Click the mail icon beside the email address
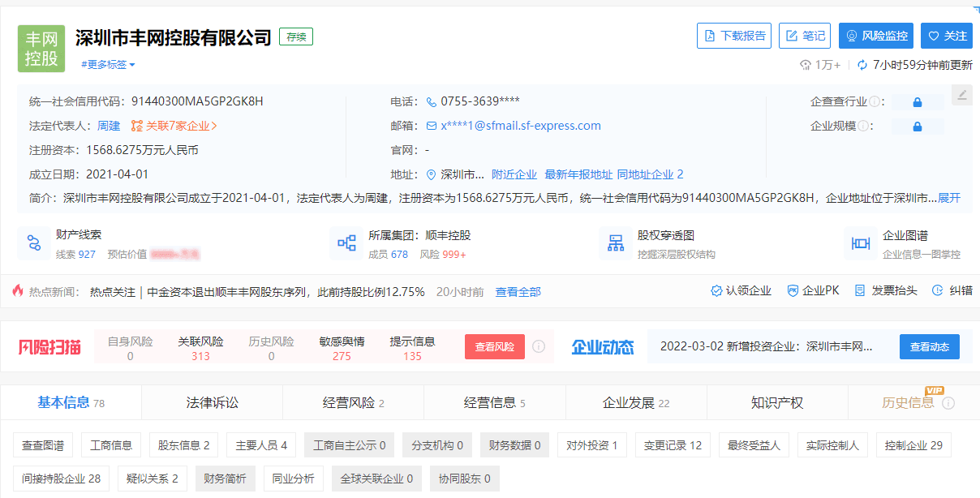The width and height of the screenshot is (980, 498). 432,127
